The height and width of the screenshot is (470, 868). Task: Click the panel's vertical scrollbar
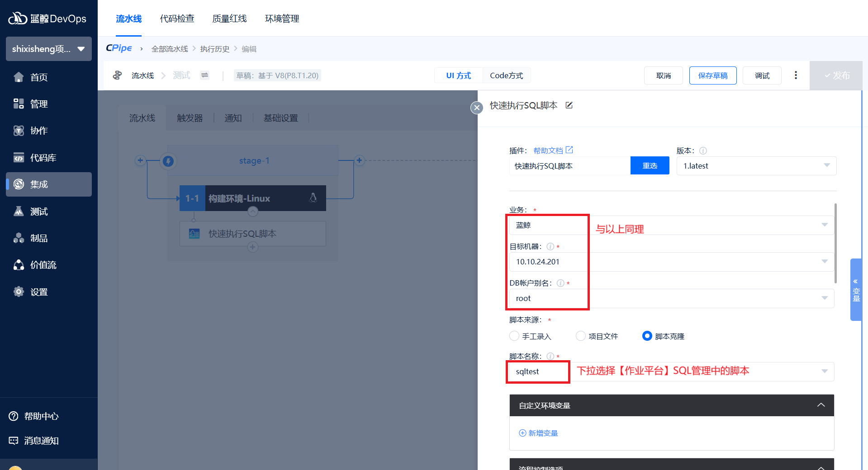click(835, 244)
